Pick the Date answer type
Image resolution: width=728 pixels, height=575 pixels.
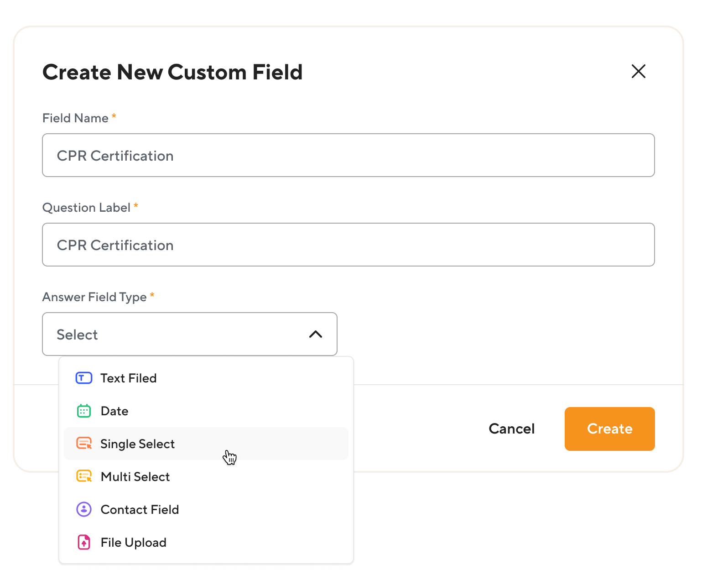114,411
